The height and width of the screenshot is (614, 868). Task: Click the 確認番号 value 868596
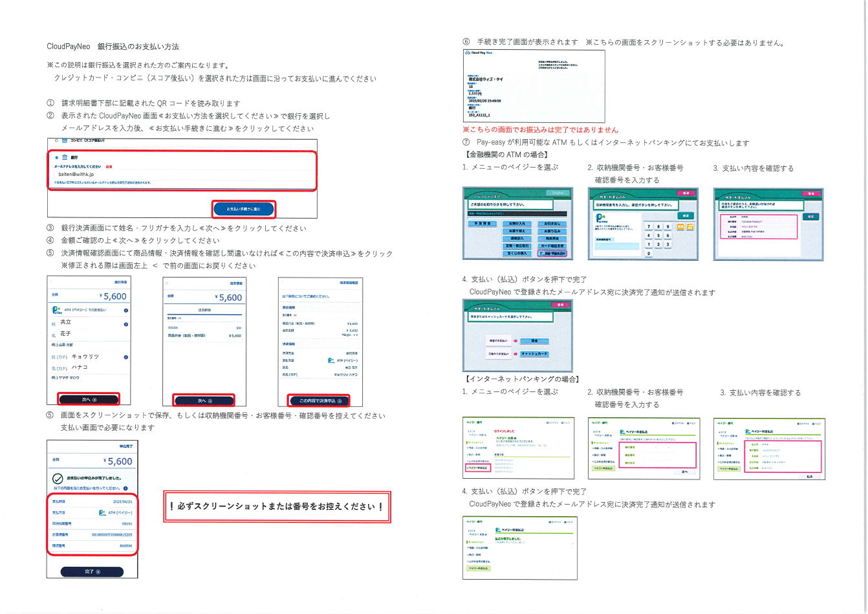pyautogui.click(x=126, y=545)
